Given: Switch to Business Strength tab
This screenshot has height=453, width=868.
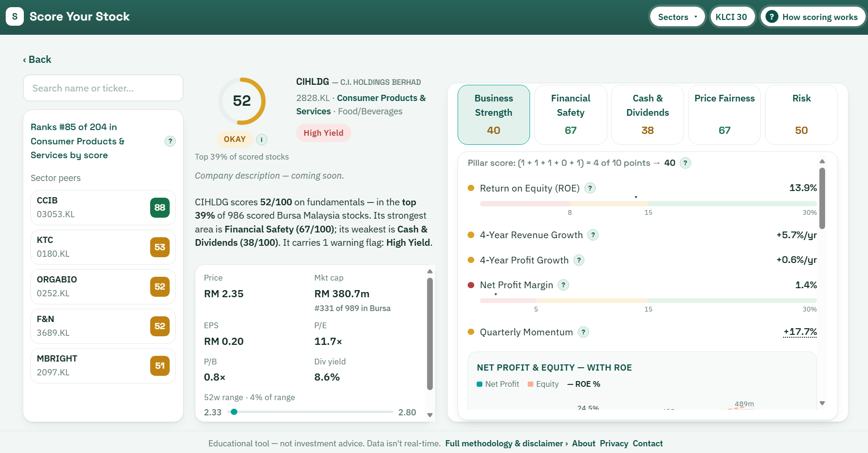Looking at the screenshot, I should [494, 115].
